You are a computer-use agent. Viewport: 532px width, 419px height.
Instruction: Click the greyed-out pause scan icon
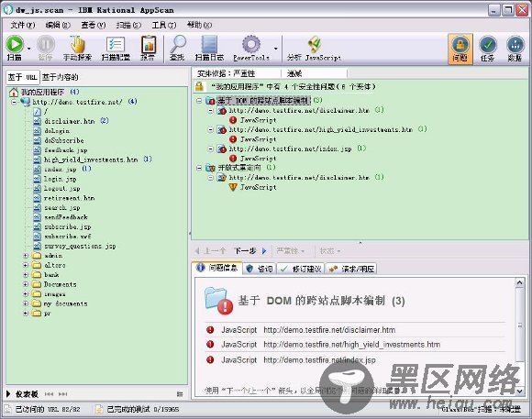coord(46,44)
